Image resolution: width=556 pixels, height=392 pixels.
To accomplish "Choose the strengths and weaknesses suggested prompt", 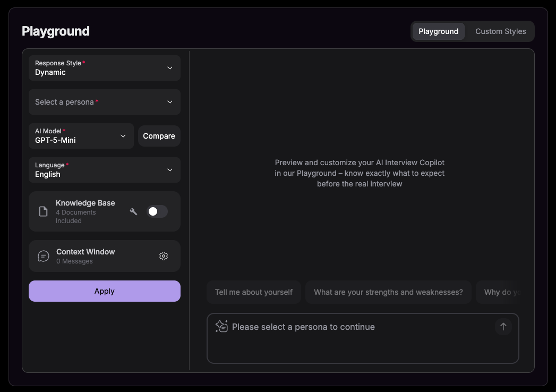I will click(x=388, y=292).
